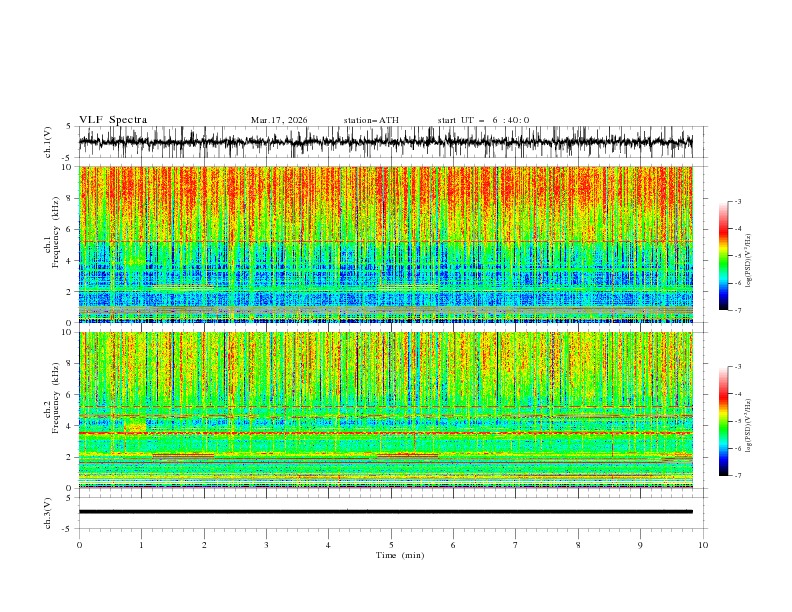Click the "-5" tick on ch.3(V) axis
Screen dimensions: 792x612
pyautogui.click(x=67, y=529)
